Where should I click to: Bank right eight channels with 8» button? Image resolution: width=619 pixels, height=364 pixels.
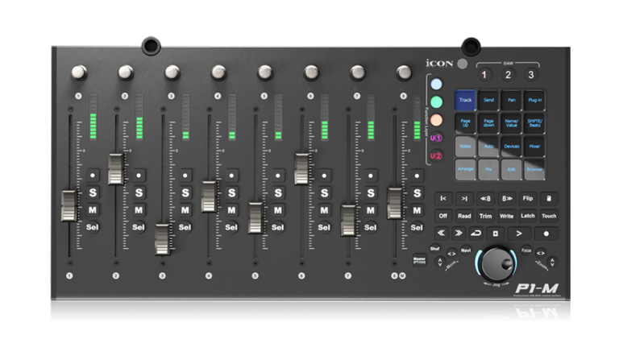click(x=507, y=199)
